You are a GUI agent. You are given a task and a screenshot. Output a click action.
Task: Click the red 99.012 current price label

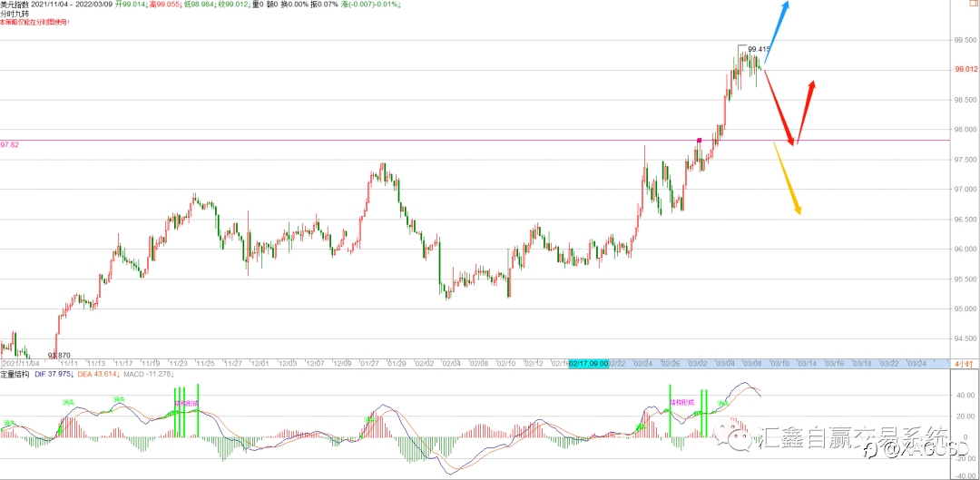point(965,69)
